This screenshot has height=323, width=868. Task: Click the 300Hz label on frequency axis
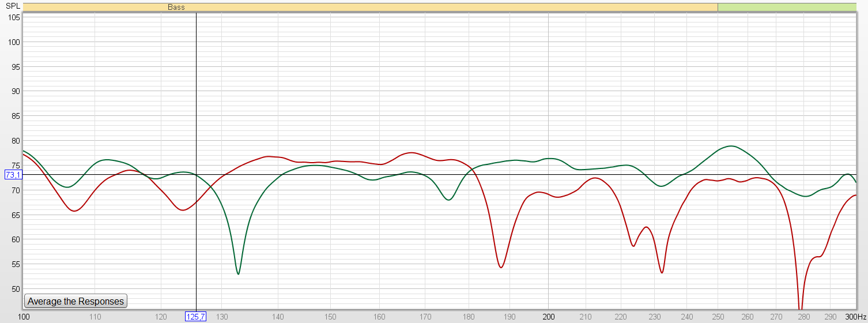click(854, 317)
